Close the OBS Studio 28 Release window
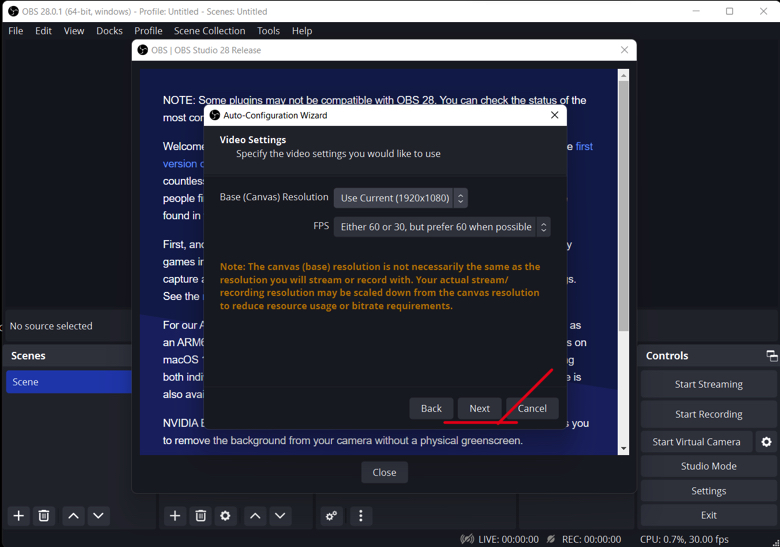 [624, 50]
